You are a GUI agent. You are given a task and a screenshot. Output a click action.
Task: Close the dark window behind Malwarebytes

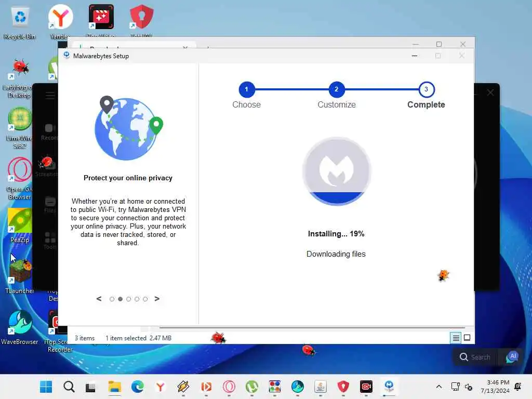pyautogui.click(x=490, y=92)
